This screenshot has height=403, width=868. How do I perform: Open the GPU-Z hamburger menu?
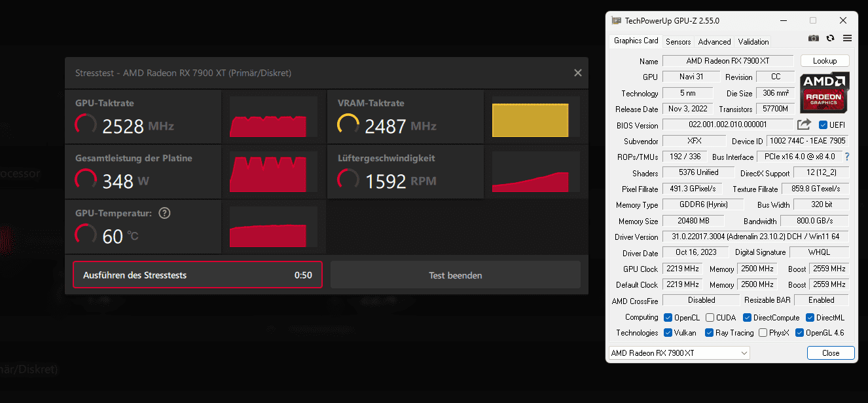[x=847, y=39]
